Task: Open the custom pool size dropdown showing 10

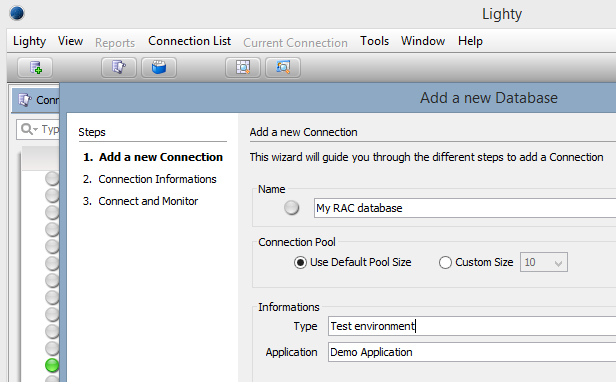Action: click(x=544, y=262)
